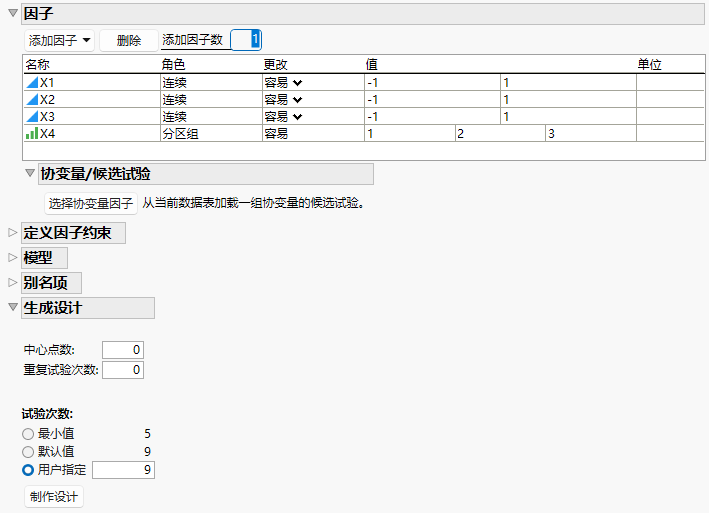This screenshot has width=709, height=513.
Task: Click the 别名项 section title
Action: pyautogui.click(x=46, y=283)
